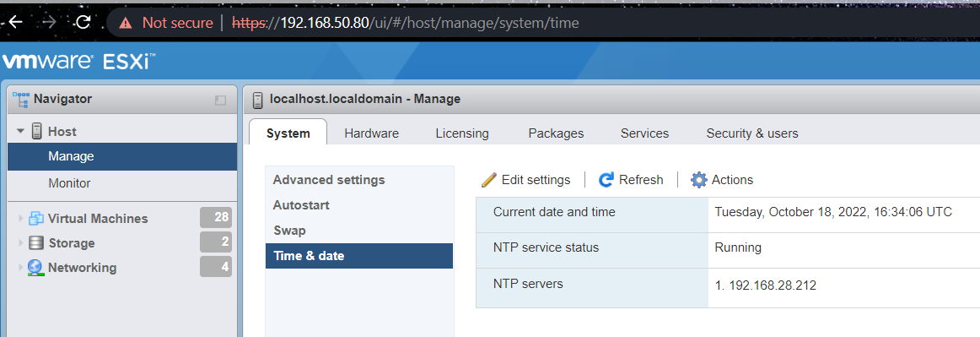Expand the Networking tree node

pos(20,268)
